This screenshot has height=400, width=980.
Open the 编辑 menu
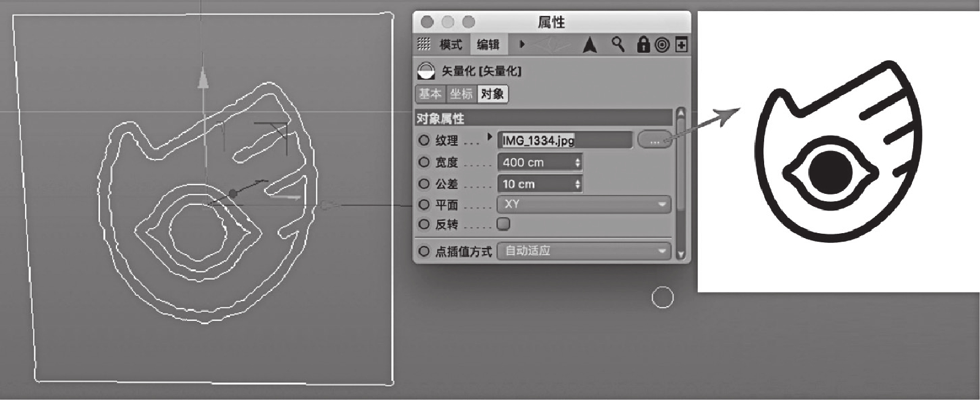488,45
